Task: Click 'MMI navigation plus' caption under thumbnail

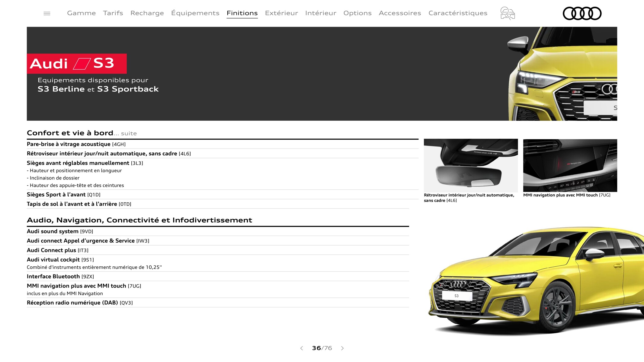Action: [567, 195]
